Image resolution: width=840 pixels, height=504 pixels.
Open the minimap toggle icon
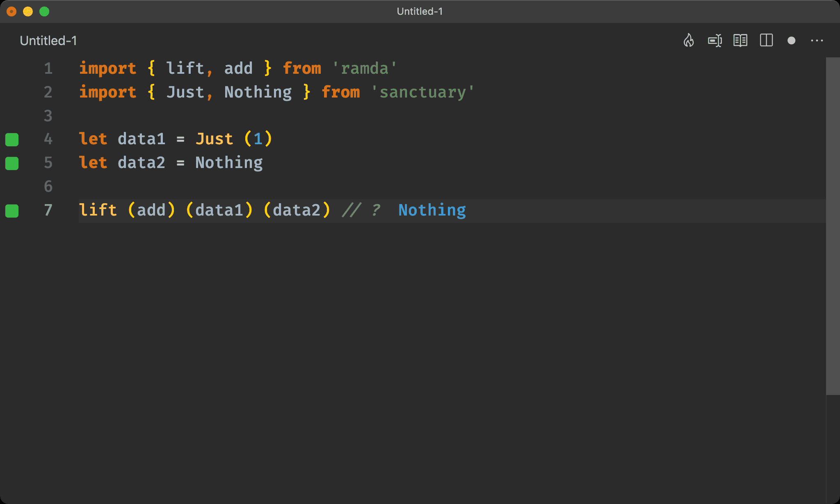click(766, 41)
